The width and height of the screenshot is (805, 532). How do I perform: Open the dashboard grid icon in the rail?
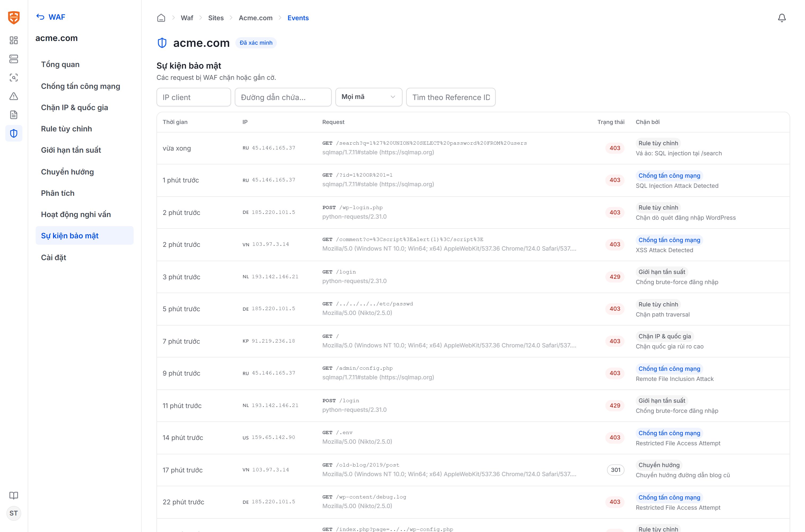click(14, 40)
